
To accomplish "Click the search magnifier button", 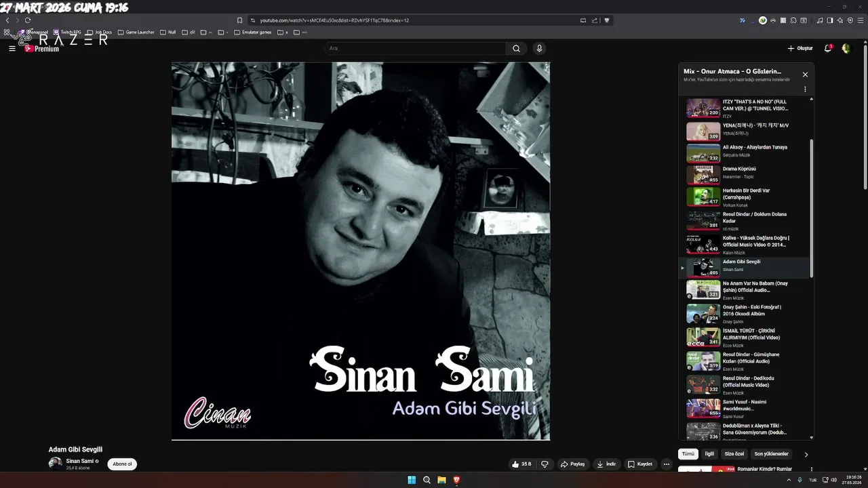I will coord(516,48).
